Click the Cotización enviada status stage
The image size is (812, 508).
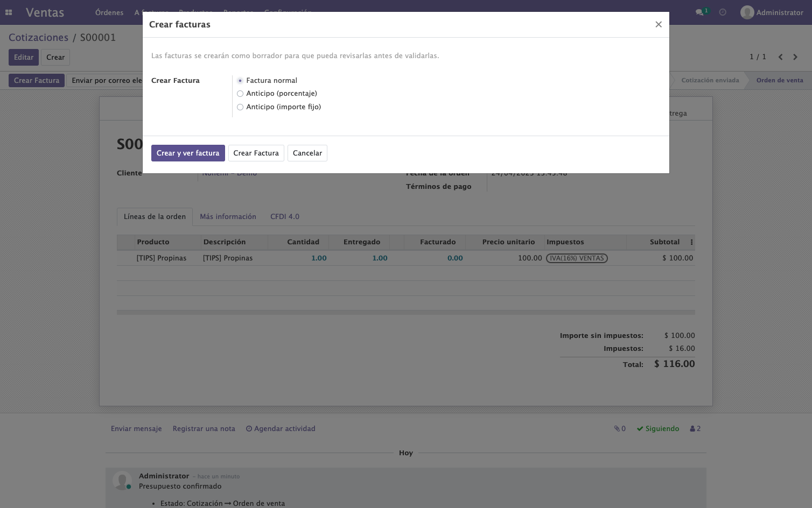710,81
